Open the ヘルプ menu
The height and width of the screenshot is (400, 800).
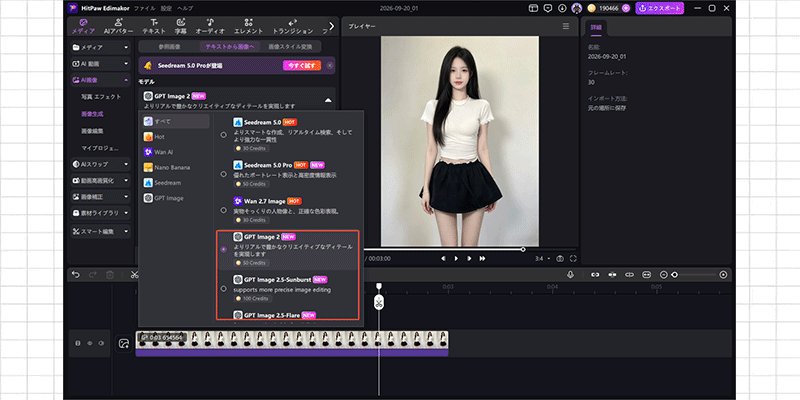point(185,8)
